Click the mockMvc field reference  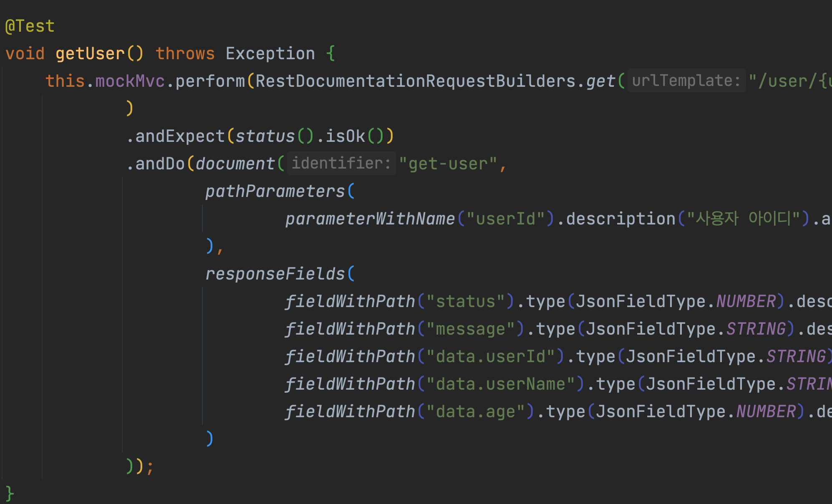pyautogui.click(x=130, y=81)
